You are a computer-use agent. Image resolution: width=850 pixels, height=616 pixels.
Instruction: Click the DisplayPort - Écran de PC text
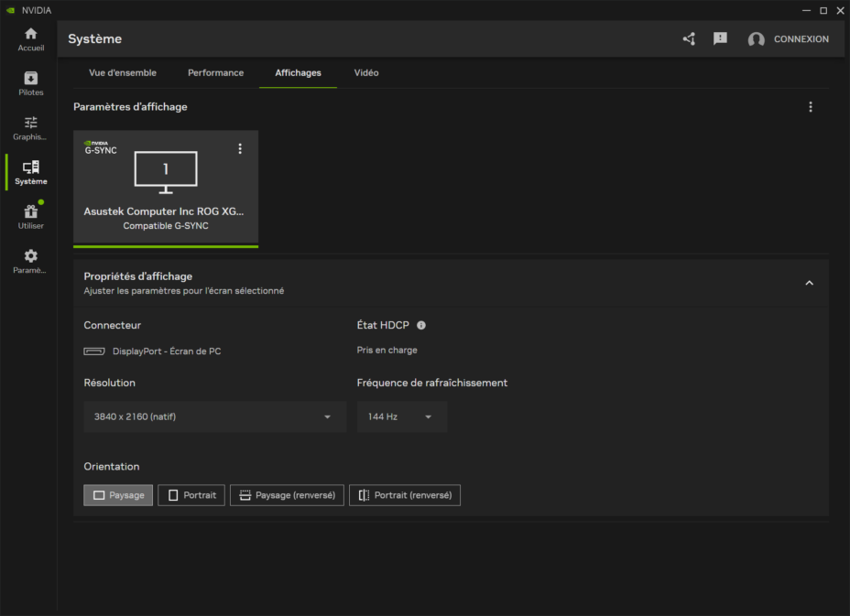(167, 351)
